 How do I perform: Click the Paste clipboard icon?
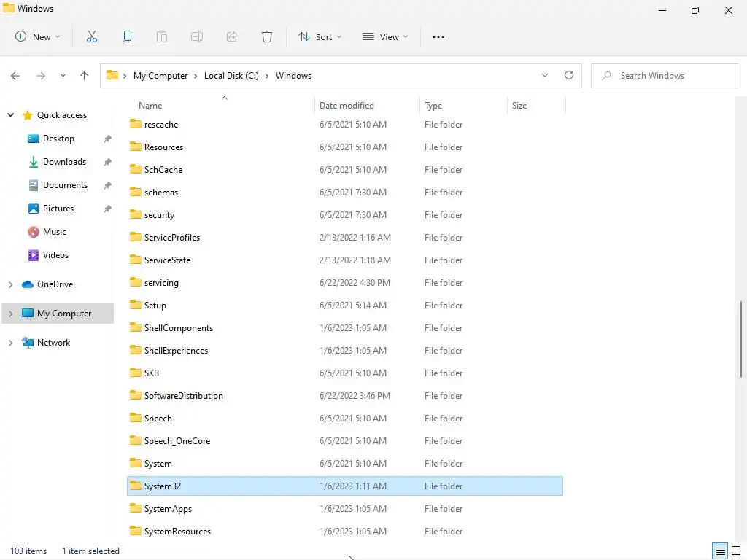pos(162,36)
